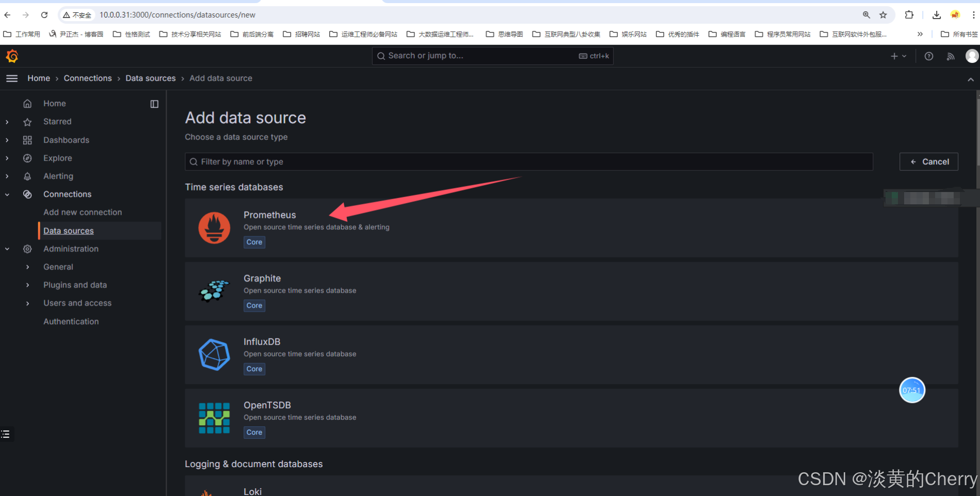The image size is (980, 496).
Task: Select Data sources in the sidebar
Action: tap(69, 231)
